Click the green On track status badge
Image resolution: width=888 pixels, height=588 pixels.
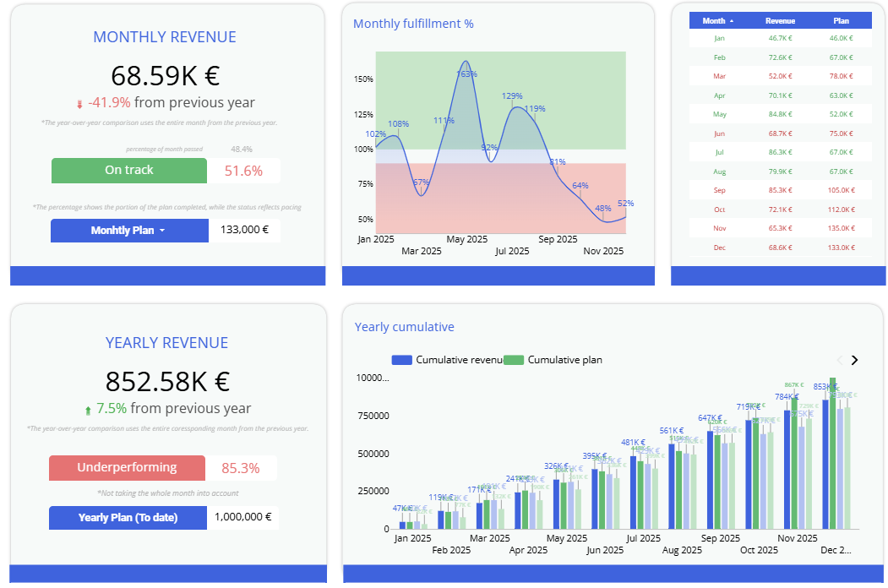click(x=129, y=171)
